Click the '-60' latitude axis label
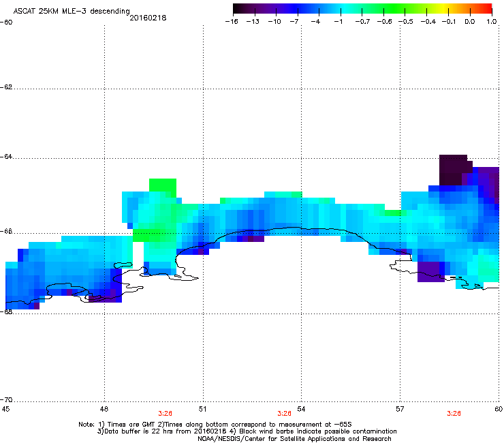Viewport: 504px width, 443px height. coord(6,22)
